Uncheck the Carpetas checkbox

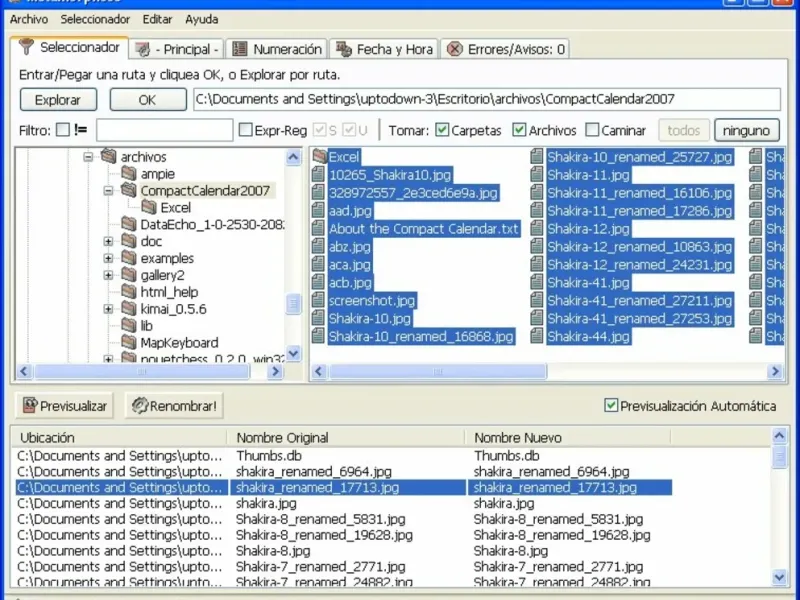click(x=442, y=130)
